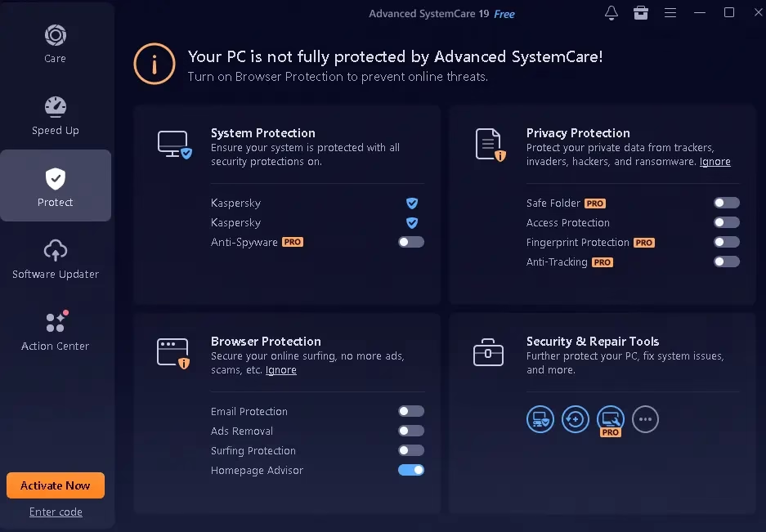
Task: Click the PRO badge beside Anti-Tracking
Action: coord(602,262)
